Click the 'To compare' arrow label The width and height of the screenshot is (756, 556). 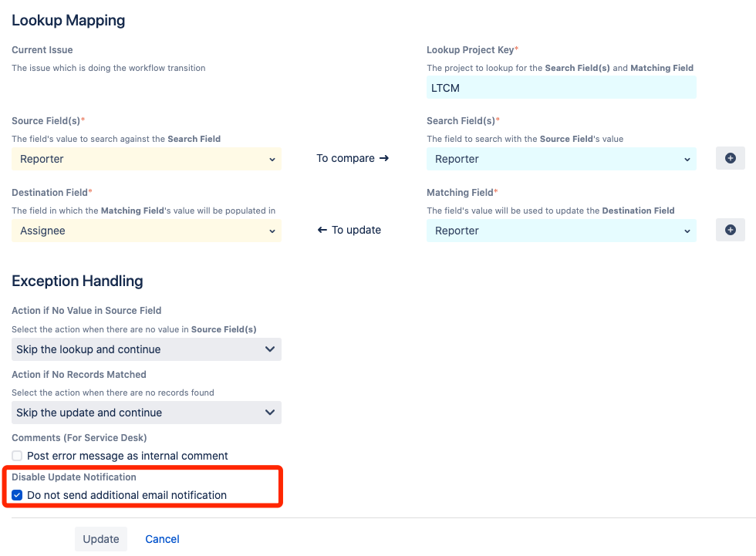pos(353,158)
